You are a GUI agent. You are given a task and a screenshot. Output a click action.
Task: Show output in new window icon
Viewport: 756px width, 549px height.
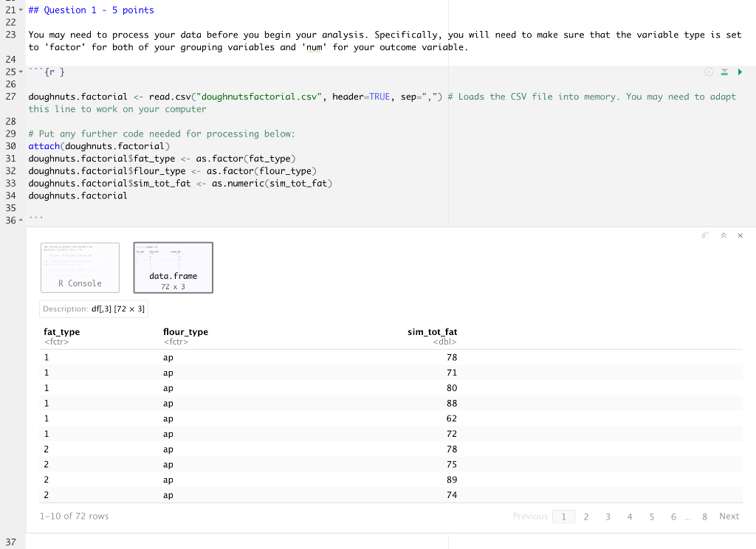point(705,235)
